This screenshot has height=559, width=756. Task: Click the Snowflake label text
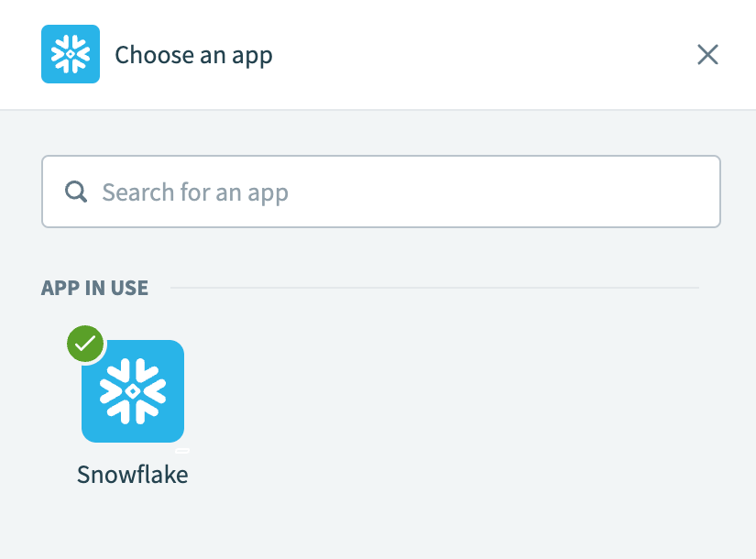(x=132, y=475)
